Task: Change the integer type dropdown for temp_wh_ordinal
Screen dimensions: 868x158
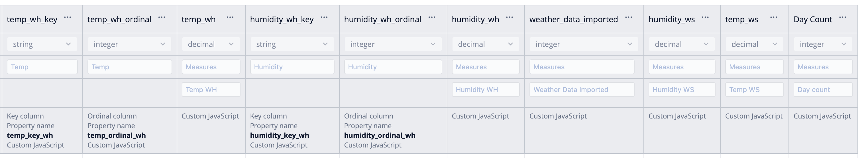Action: 129,44
